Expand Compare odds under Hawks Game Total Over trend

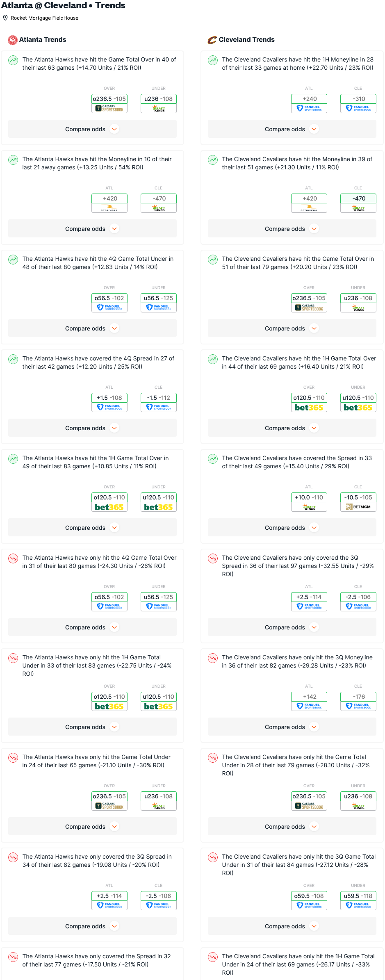92,129
